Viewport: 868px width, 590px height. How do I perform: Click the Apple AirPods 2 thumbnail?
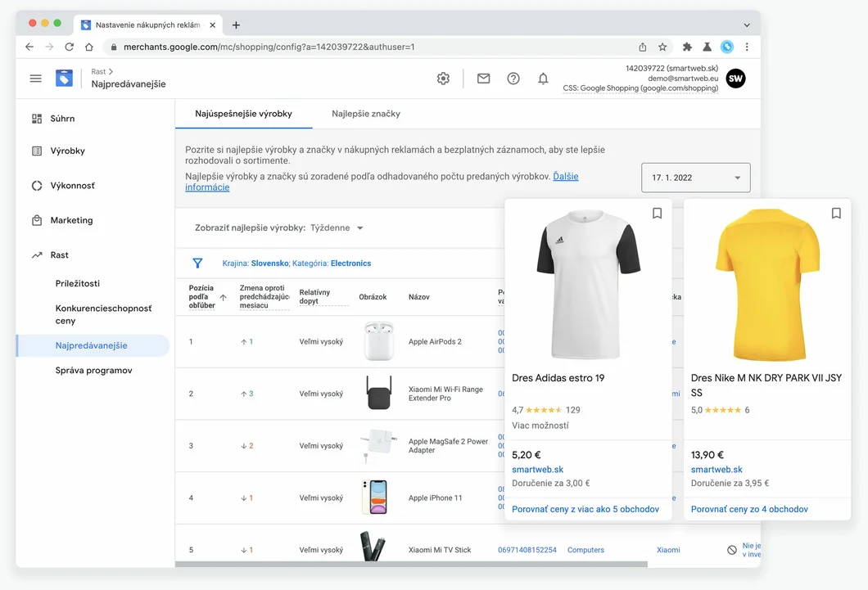click(378, 342)
